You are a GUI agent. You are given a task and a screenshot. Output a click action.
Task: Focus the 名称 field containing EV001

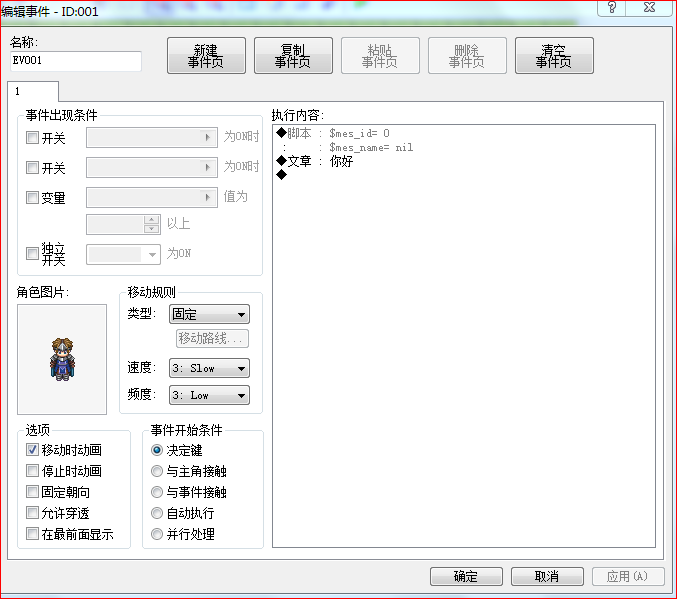point(76,60)
